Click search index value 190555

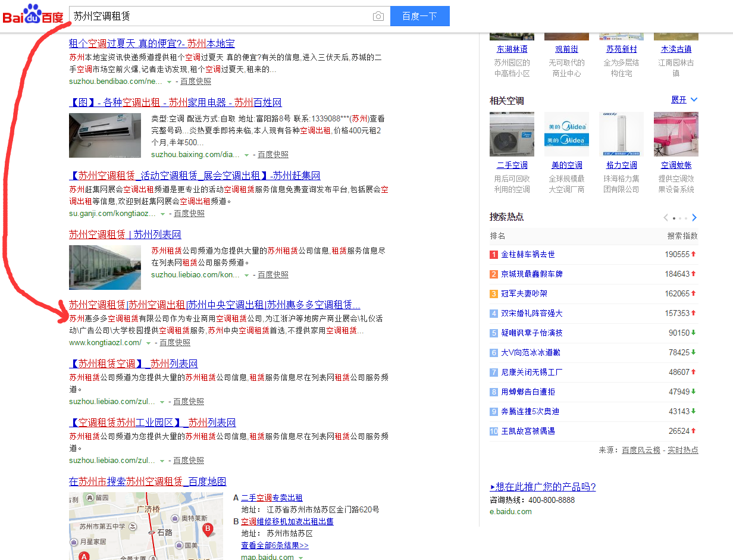point(677,254)
